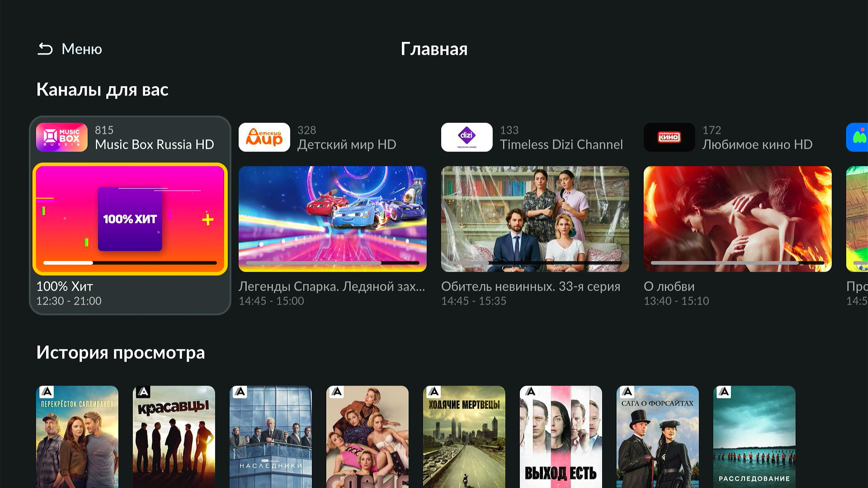
Task: Click the 100% Хит progress bar
Action: coord(130,263)
